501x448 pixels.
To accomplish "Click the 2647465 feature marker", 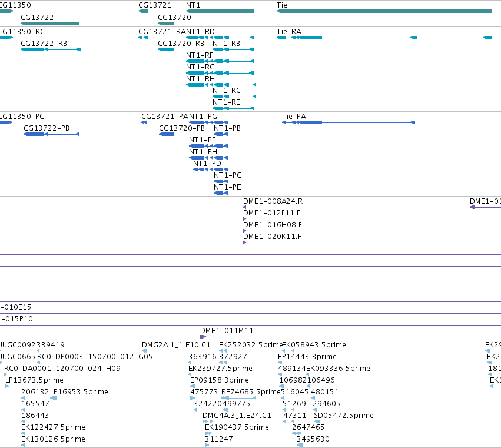I will [x=297, y=433].
